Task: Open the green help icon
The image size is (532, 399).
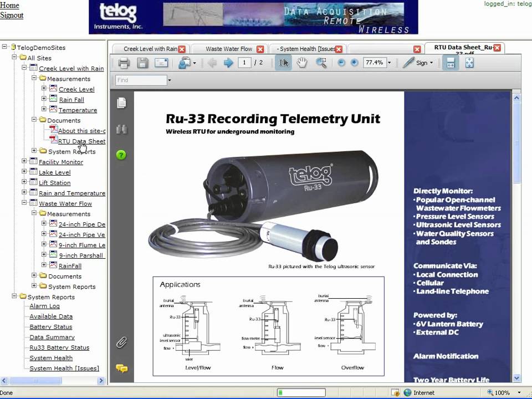Action: [121, 155]
